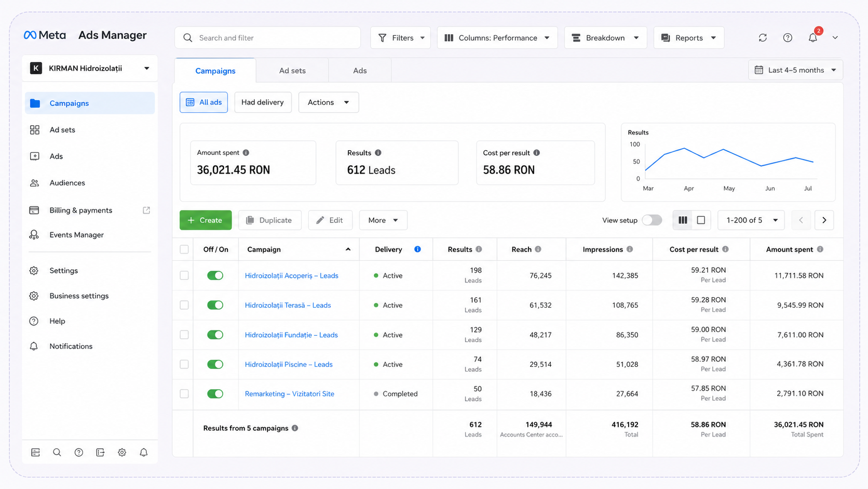Open the Hidroizolații Piscine – Leads campaign link

[x=289, y=364]
